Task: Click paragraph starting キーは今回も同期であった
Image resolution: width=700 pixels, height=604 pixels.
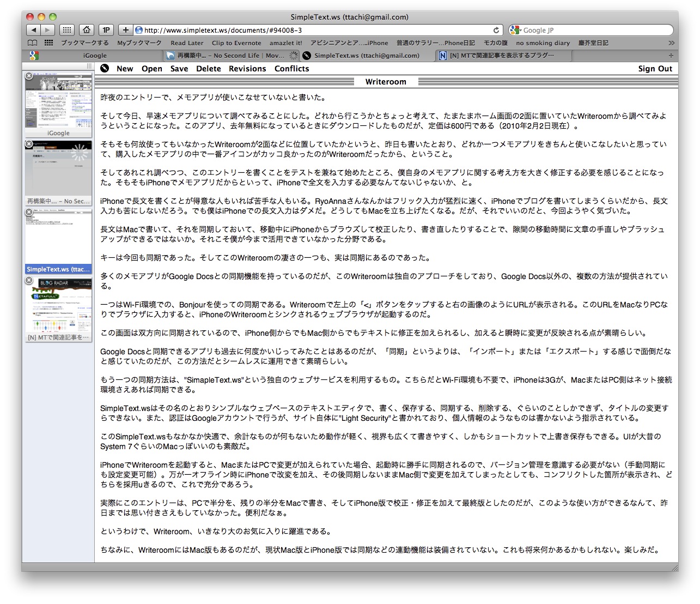Action: [x=266, y=258]
